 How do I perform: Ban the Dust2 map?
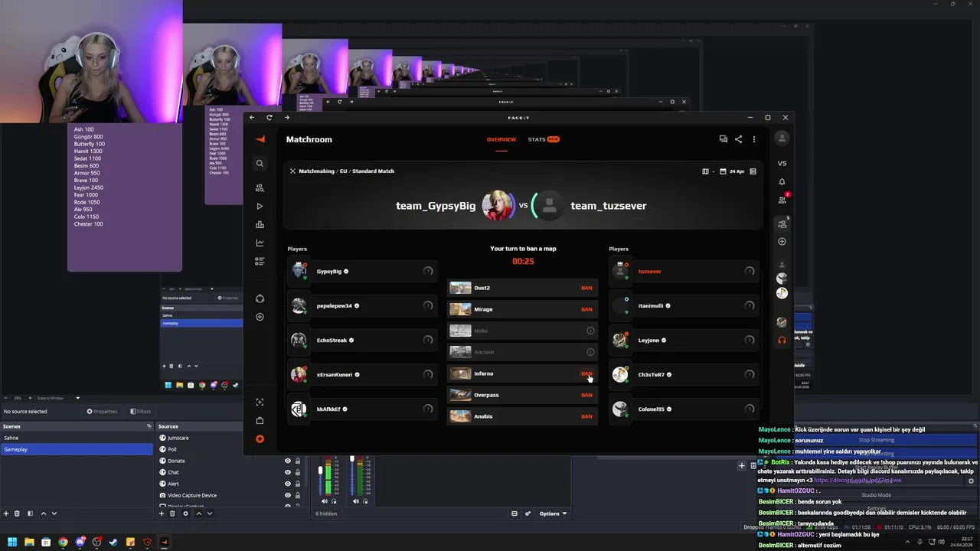[586, 288]
